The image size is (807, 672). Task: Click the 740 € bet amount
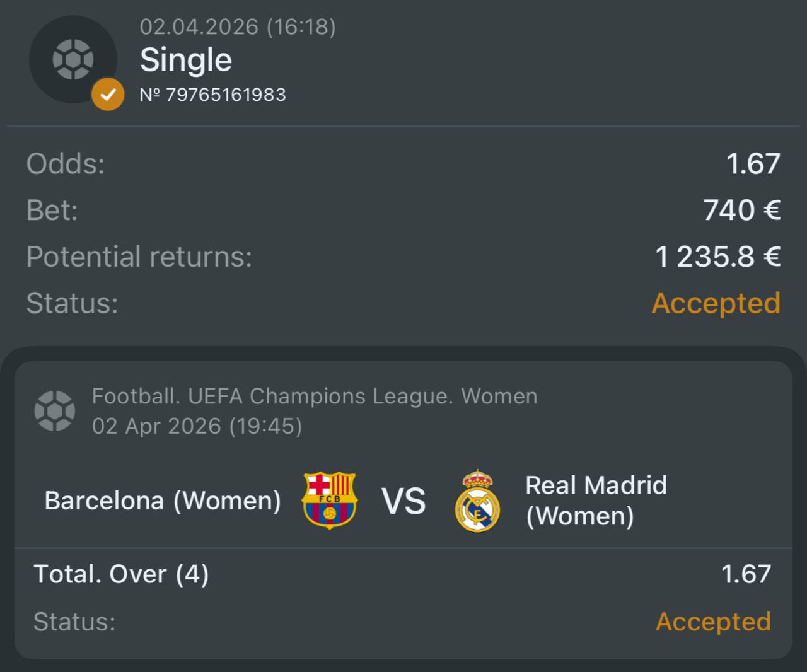741,210
